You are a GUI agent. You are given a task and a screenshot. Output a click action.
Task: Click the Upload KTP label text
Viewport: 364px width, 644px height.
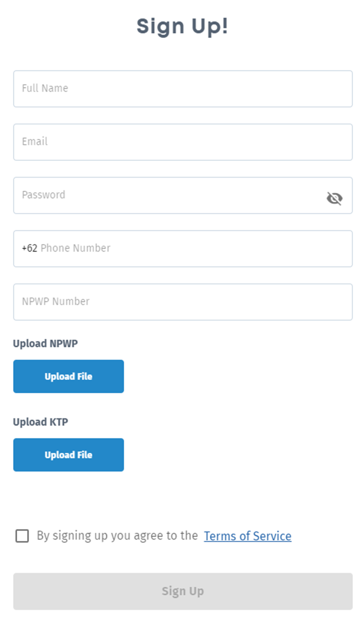[41, 422]
